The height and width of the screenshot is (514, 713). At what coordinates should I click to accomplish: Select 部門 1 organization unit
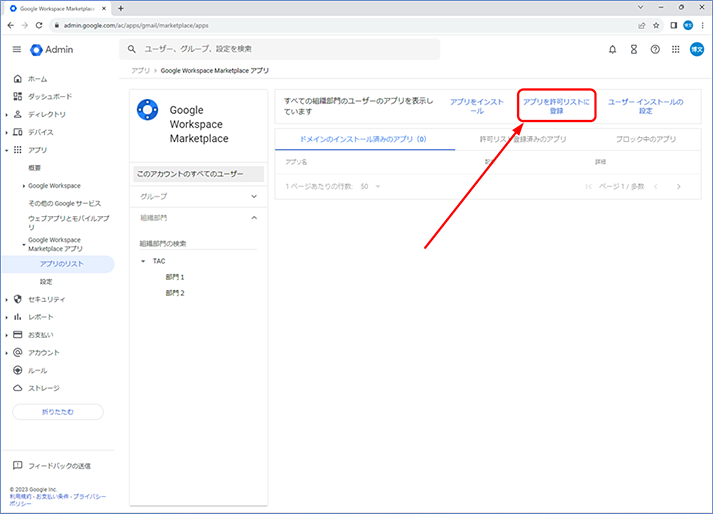(x=175, y=277)
